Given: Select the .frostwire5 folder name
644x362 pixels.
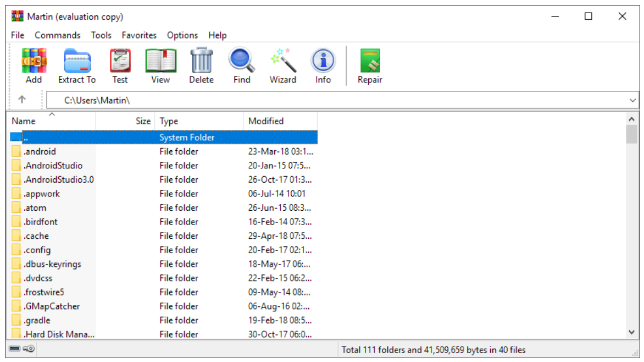Looking at the screenshot, I should click(44, 292).
